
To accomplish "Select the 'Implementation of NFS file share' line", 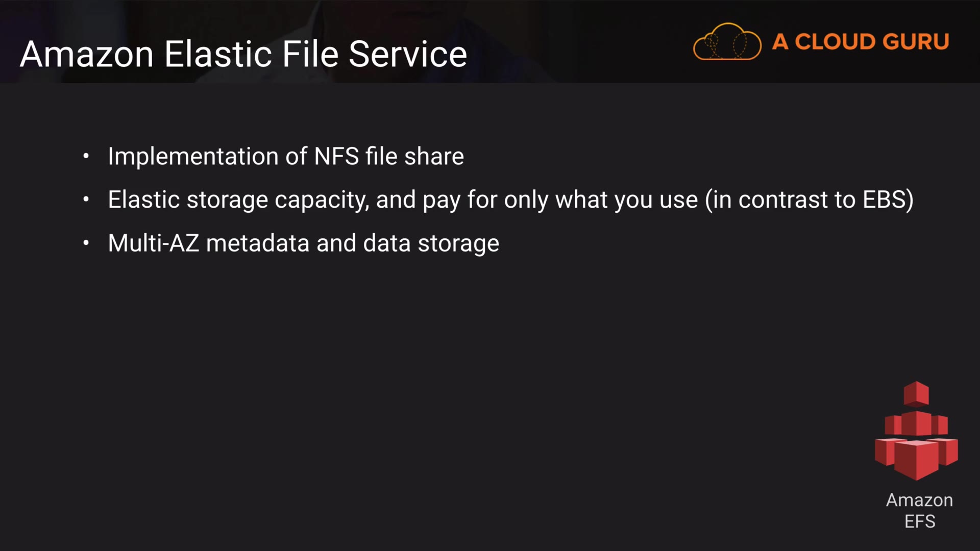I will pos(286,156).
